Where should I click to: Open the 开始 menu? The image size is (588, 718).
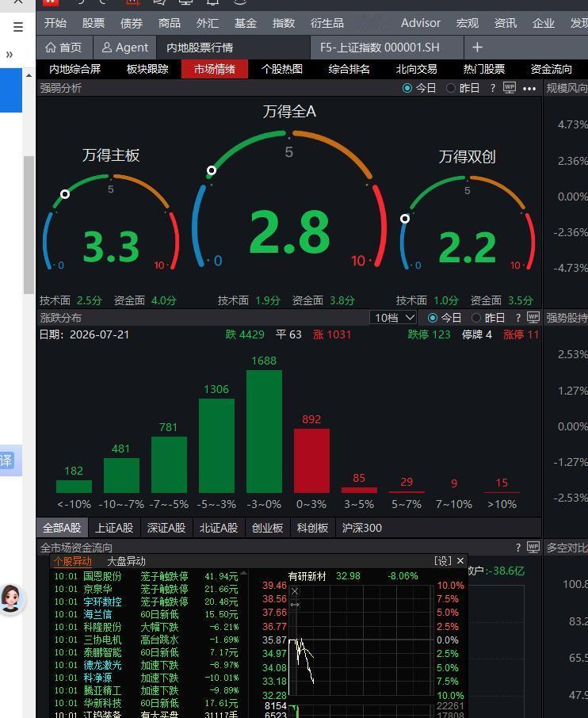pos(55,23)
